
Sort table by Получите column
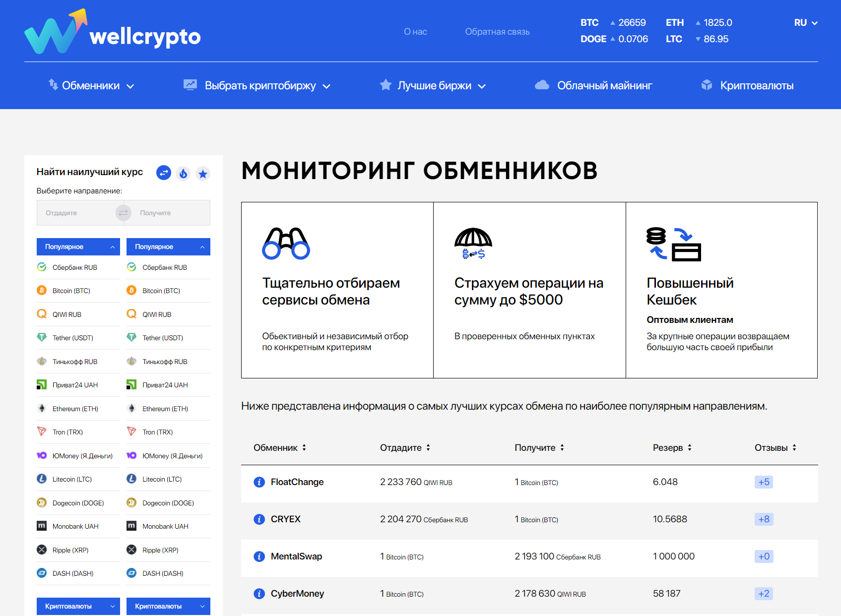(x=539, y=448)
